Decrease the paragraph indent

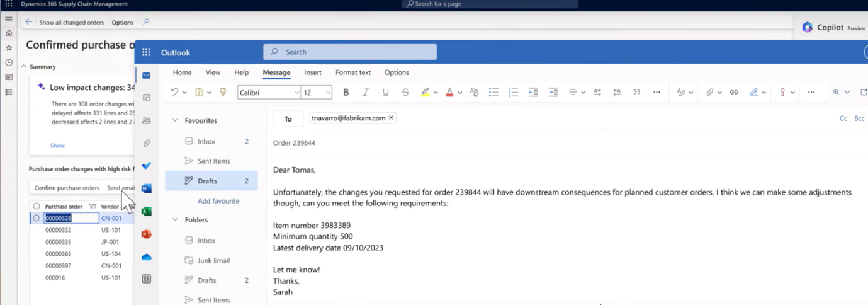[x=533, y=92]
